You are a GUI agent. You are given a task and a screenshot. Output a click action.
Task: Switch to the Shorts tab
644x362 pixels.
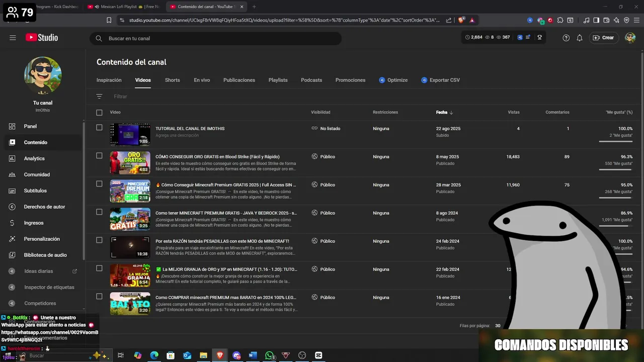point(172,80)
